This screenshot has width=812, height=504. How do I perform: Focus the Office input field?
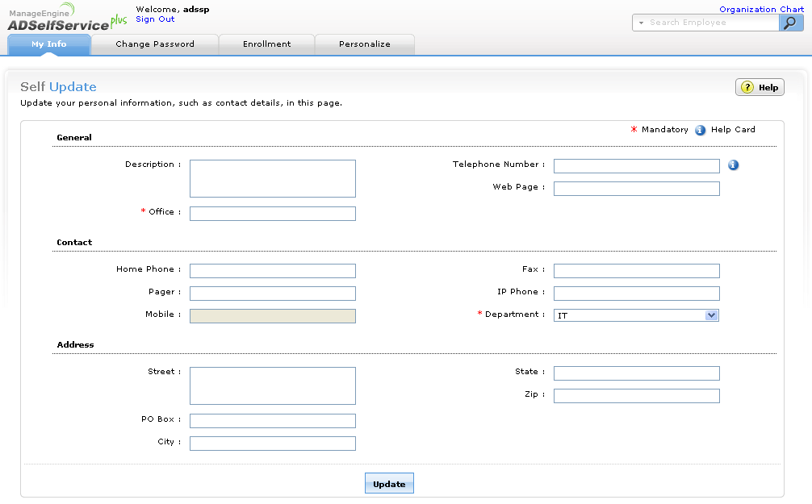point(273,214)
